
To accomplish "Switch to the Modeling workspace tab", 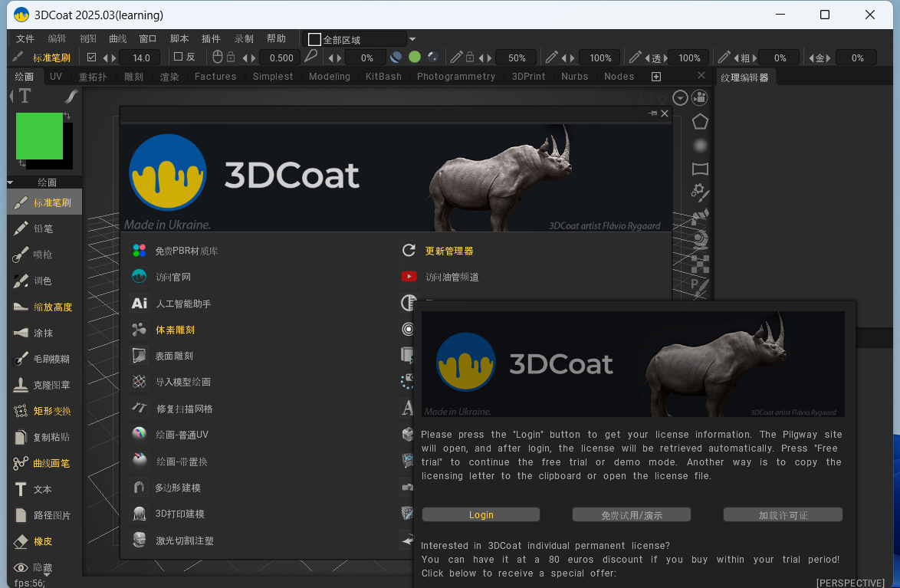I will coord(330,77).
